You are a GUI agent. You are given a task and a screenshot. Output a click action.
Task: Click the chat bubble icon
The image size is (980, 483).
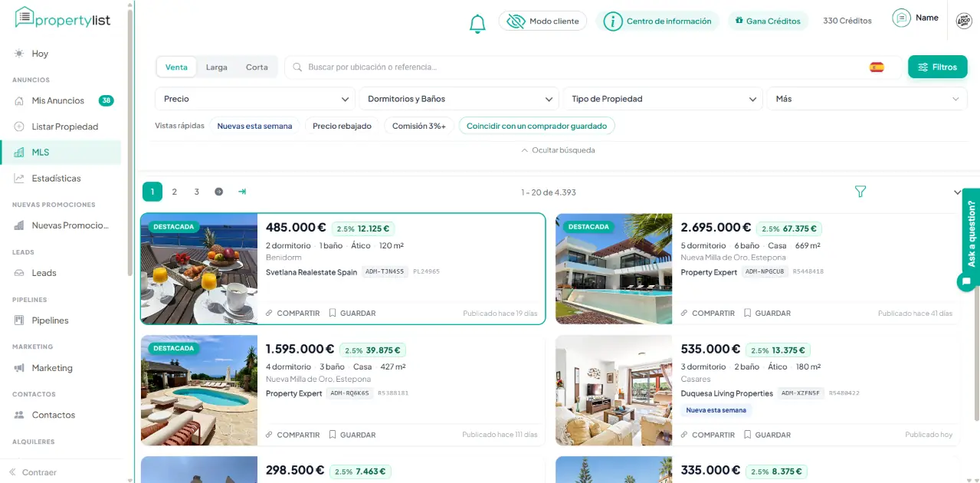(966, 281)
